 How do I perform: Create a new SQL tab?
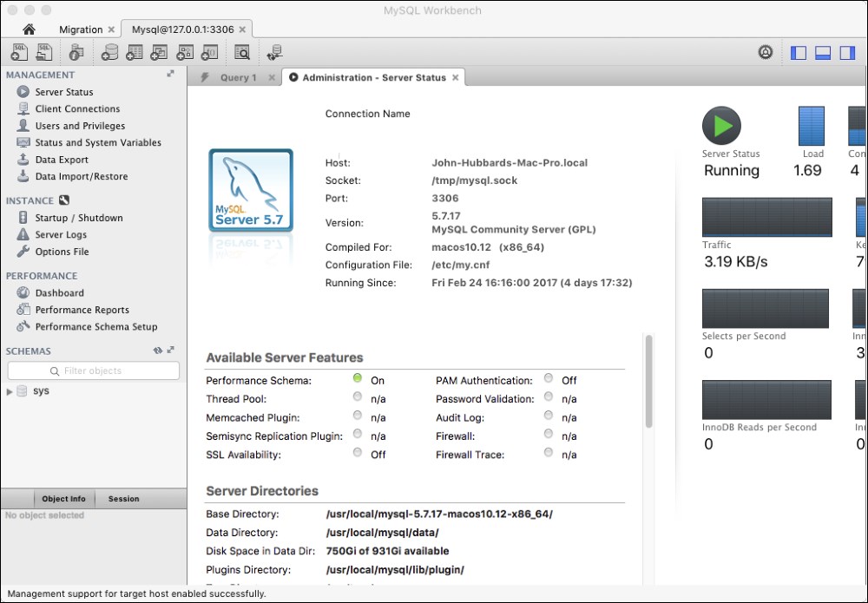tap(19, 52)
